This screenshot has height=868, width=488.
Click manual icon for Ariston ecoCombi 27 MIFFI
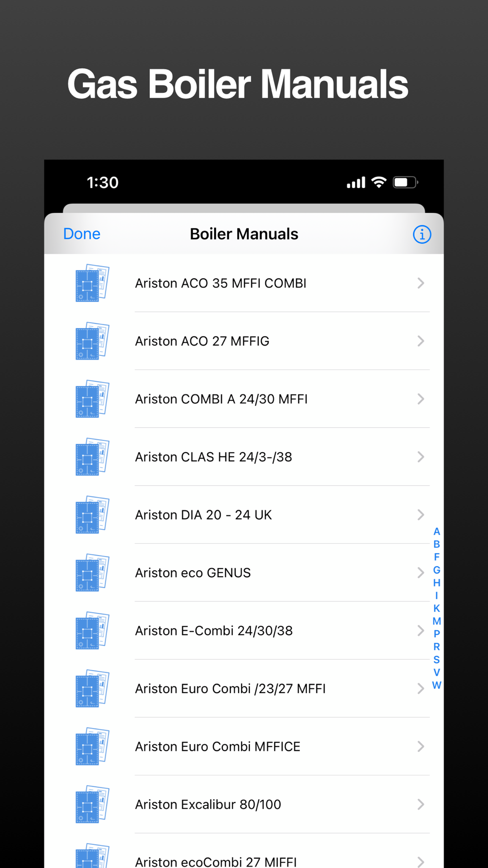click(x=92, y=855)
